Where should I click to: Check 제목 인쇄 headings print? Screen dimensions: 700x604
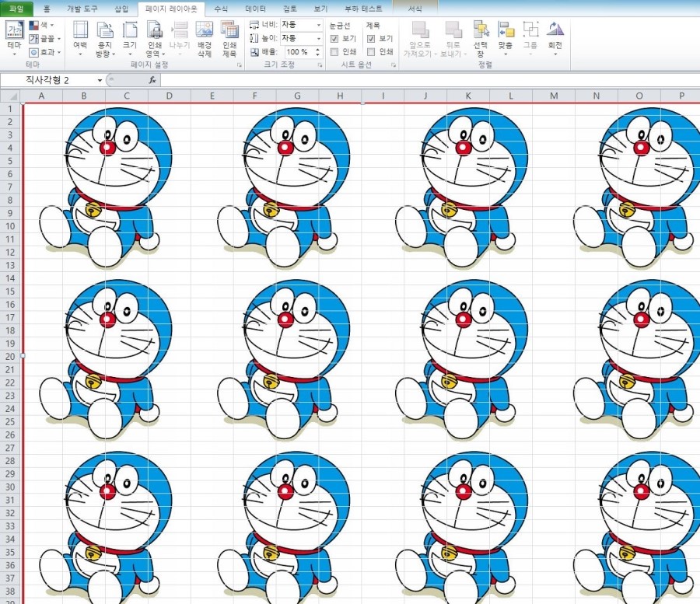point(371,52)
